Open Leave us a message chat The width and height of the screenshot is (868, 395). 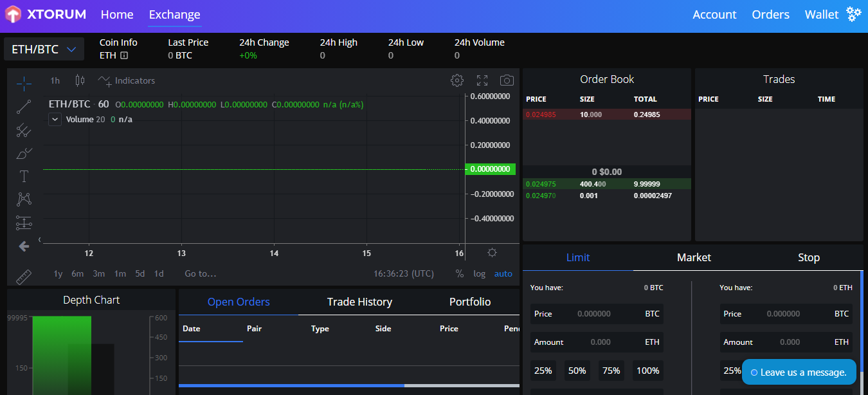click(x=799, y=372)
